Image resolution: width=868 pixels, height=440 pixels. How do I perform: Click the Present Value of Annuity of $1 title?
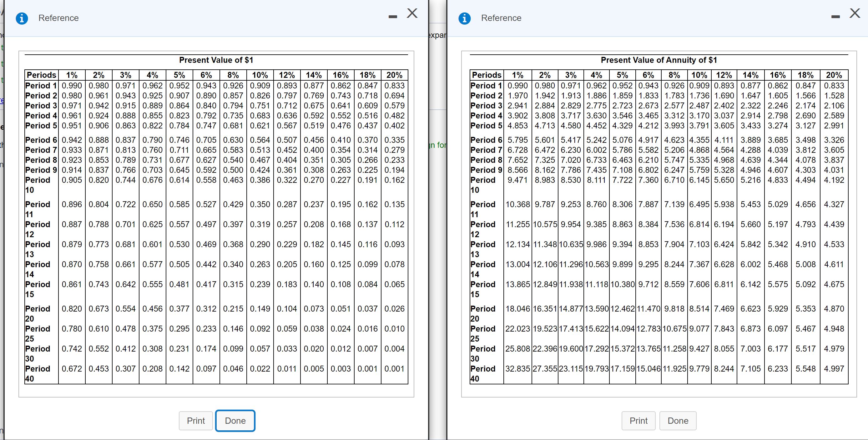coord(659,60)
